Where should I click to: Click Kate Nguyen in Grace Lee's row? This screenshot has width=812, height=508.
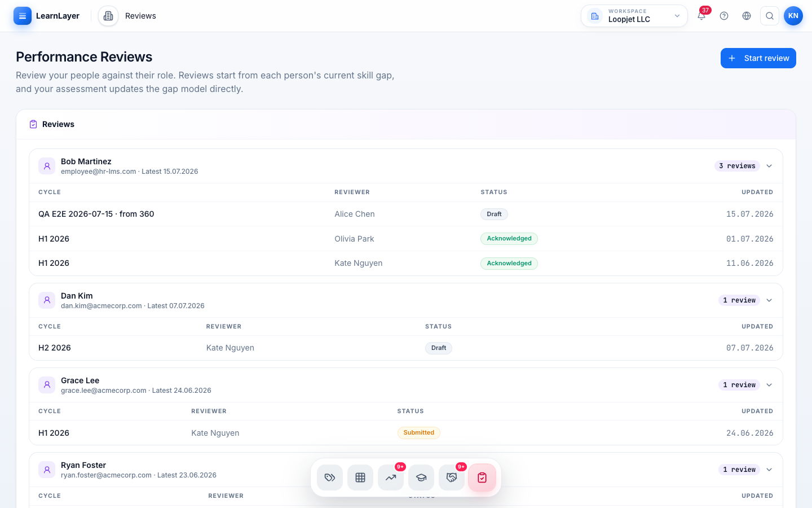[215, 433]
